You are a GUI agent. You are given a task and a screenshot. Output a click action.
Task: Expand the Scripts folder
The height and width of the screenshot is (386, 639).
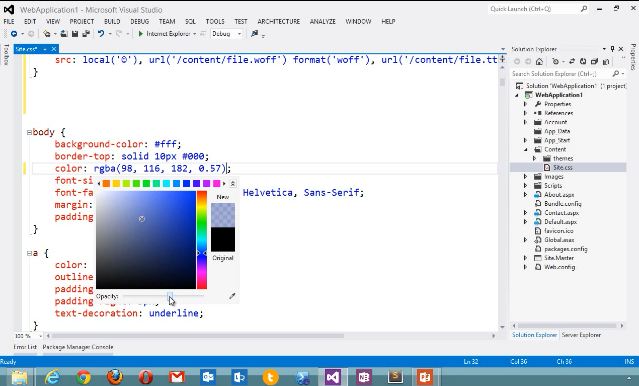point(526,185)
